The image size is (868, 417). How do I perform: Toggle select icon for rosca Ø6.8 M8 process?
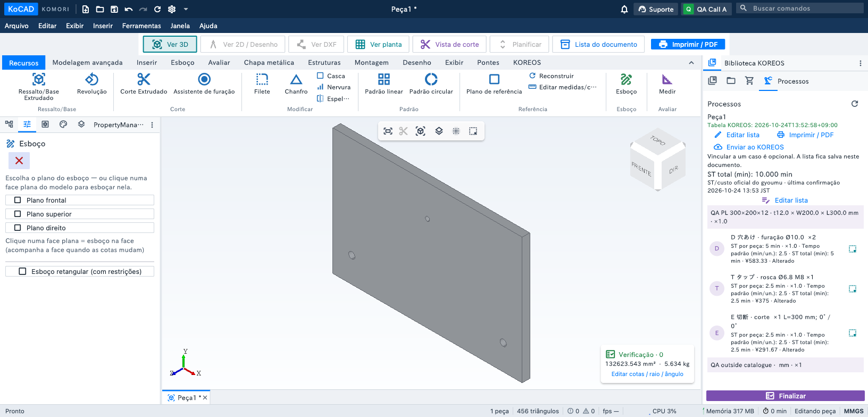coord(853,289)
